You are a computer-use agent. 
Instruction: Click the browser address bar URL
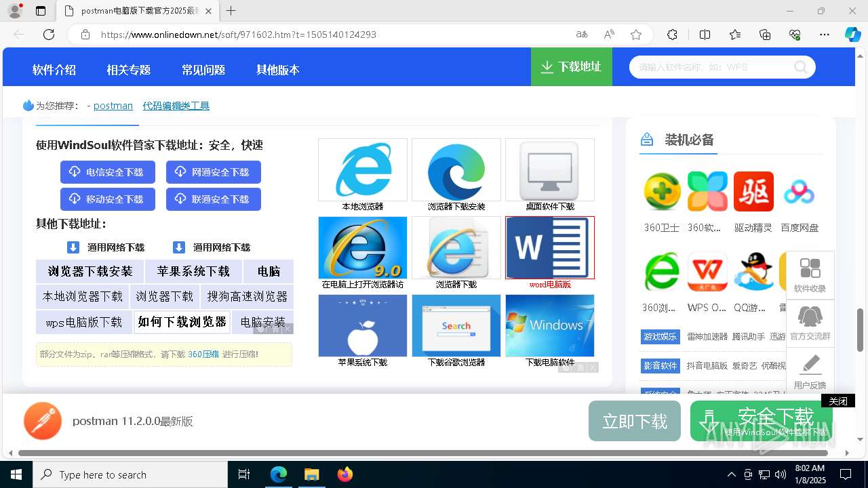point(239,35)
